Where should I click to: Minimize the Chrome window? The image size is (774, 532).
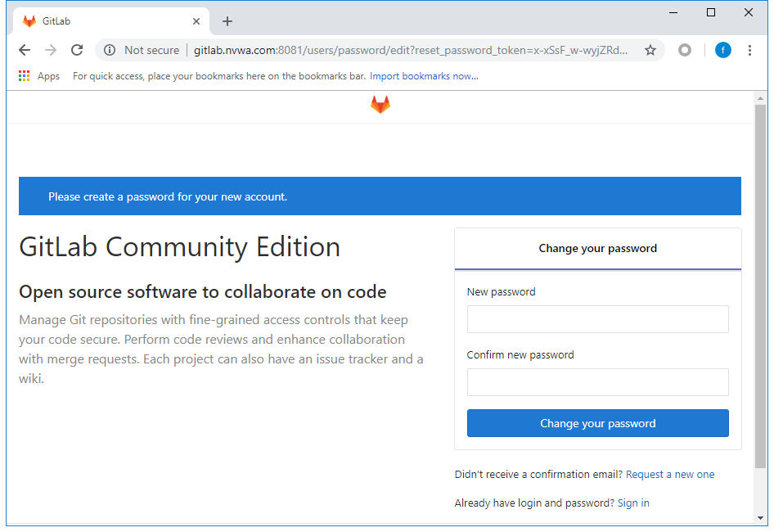(x=673, y=13)
